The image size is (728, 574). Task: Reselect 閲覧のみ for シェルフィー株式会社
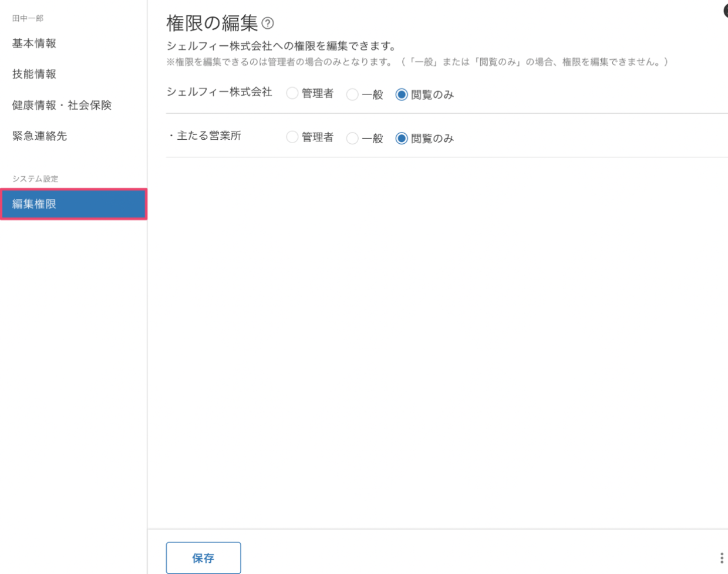pos(400,93)
